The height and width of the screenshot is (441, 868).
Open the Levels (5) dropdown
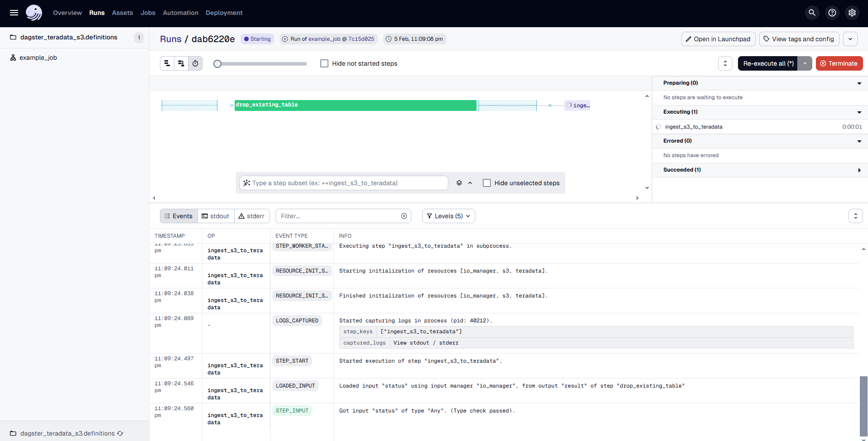coord(448,216)
